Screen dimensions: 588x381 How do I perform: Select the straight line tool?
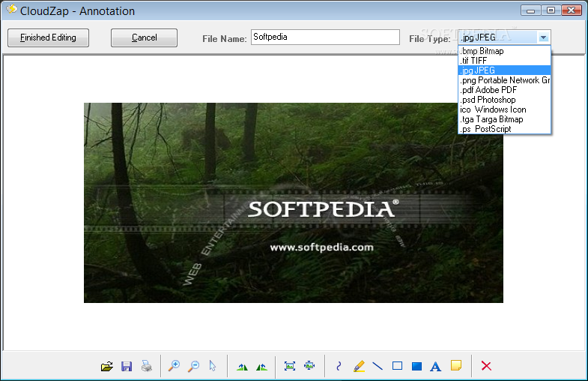(378, 366)
